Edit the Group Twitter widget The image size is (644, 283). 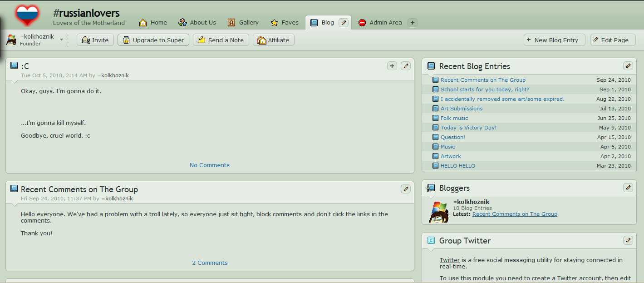tap(628, 240)
